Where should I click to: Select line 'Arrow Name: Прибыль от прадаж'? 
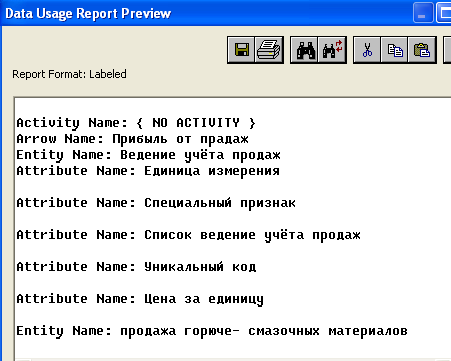pyautogui.click(x=132, y=139)
